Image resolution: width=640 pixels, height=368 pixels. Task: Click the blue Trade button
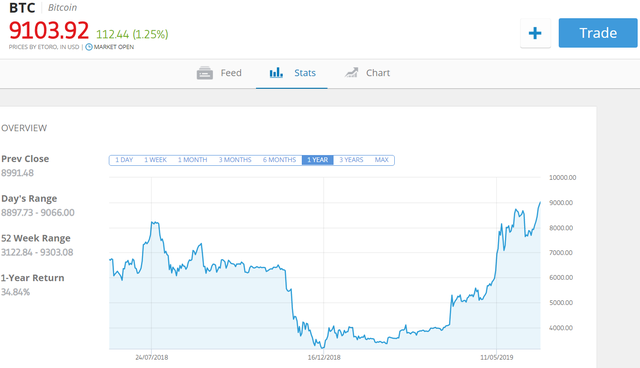[x=598, y=33]
